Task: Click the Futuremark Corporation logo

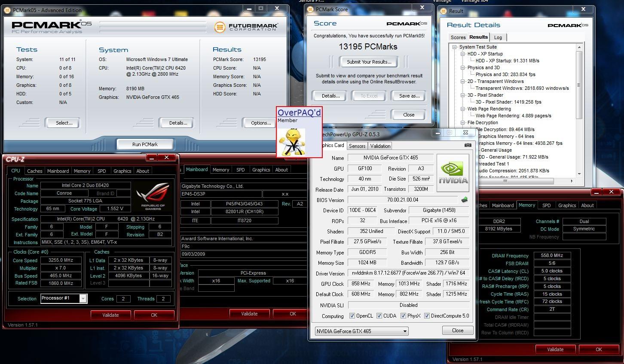Action: [x=246, y=27]
